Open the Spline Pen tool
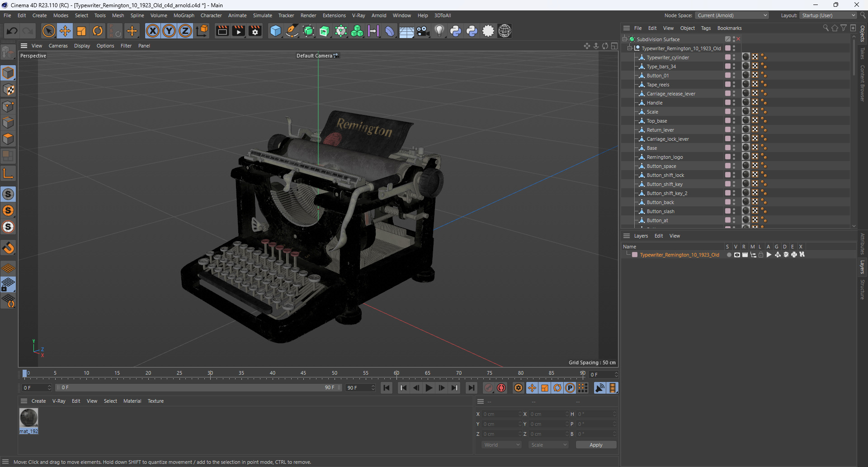 [292, 31]
